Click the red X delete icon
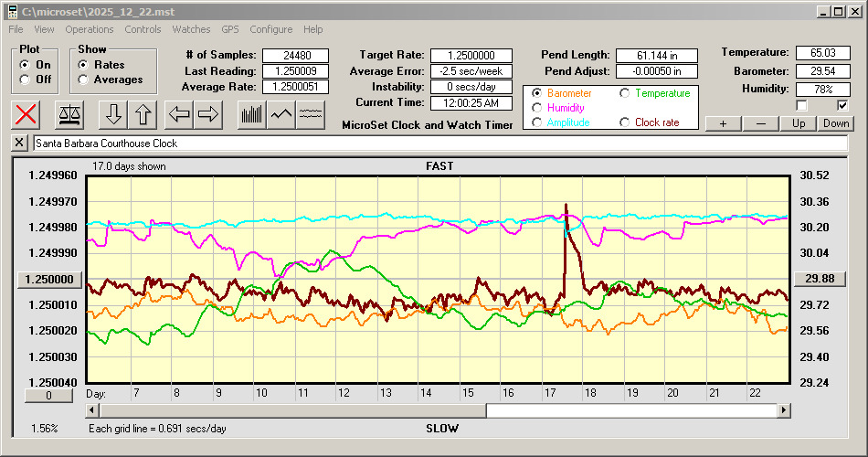The image size is (868, 457). point(28,114)
